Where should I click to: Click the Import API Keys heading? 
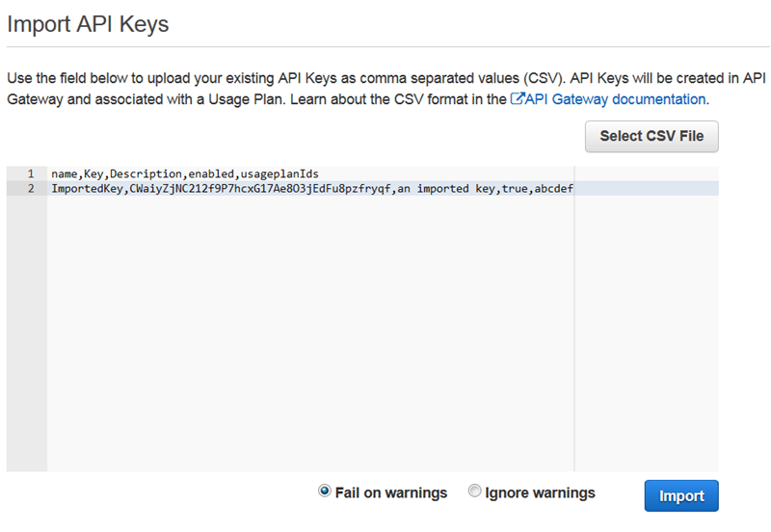click(88, 24)
